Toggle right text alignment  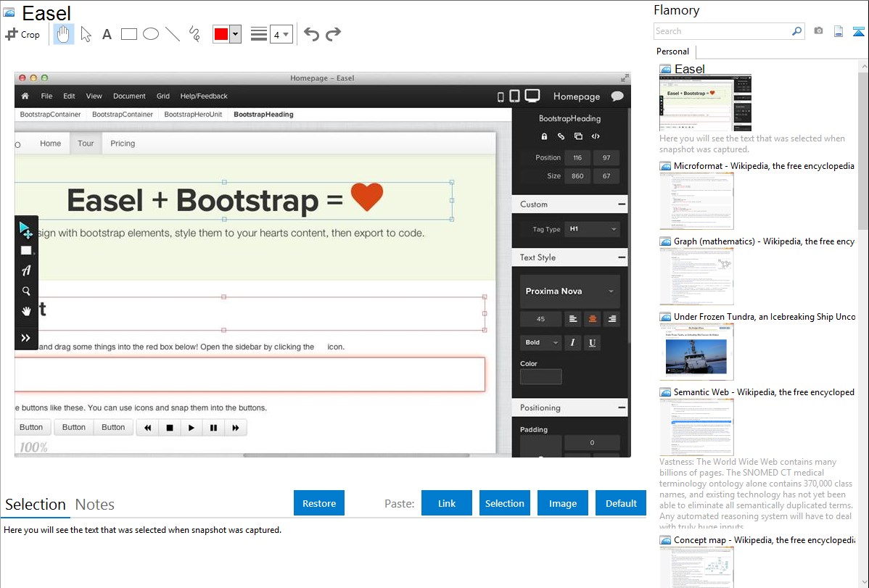tap(611, 319)
